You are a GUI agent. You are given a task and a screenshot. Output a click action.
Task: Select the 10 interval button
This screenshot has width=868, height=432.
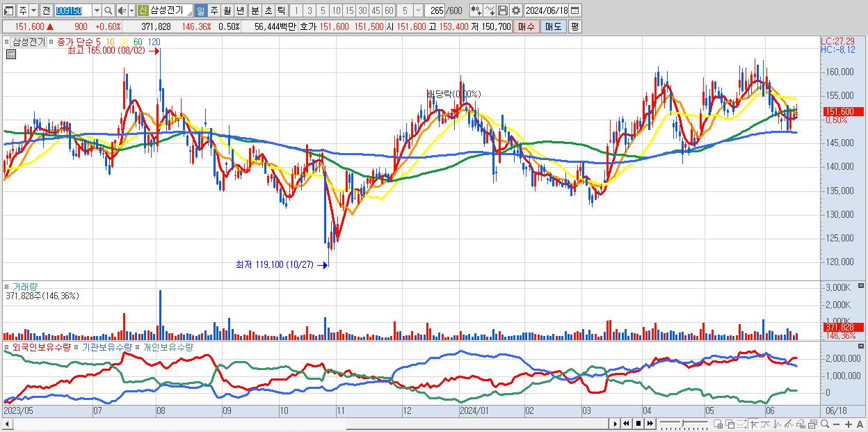[x=336, y=10]
